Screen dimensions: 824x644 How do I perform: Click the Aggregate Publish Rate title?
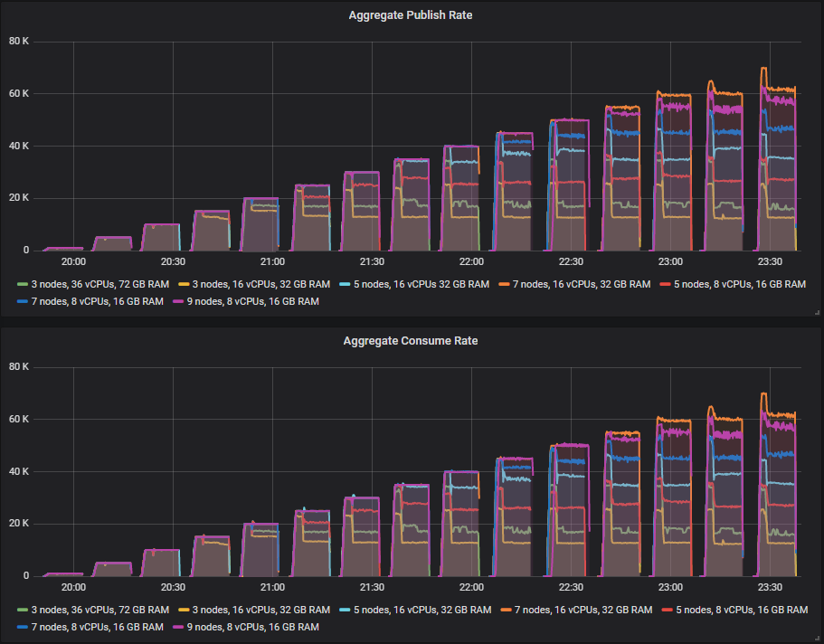pyautogui.click(x=410, y=14)
